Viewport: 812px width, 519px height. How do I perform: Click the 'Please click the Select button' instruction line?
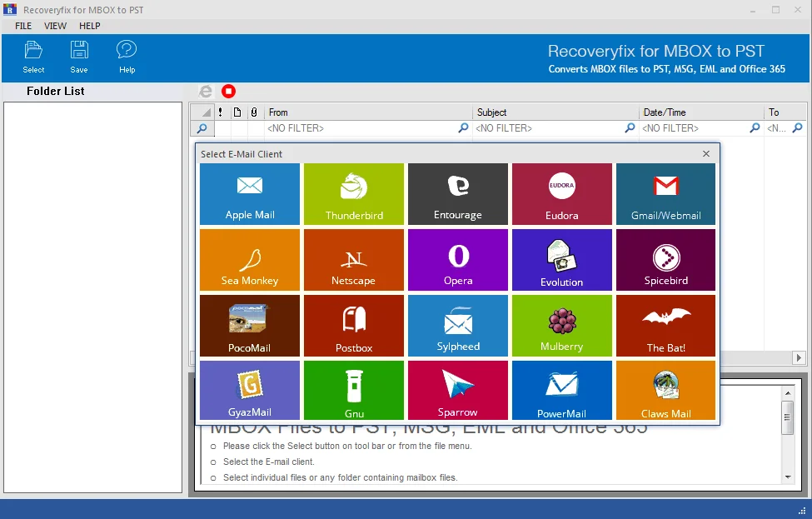pos(347,446)
